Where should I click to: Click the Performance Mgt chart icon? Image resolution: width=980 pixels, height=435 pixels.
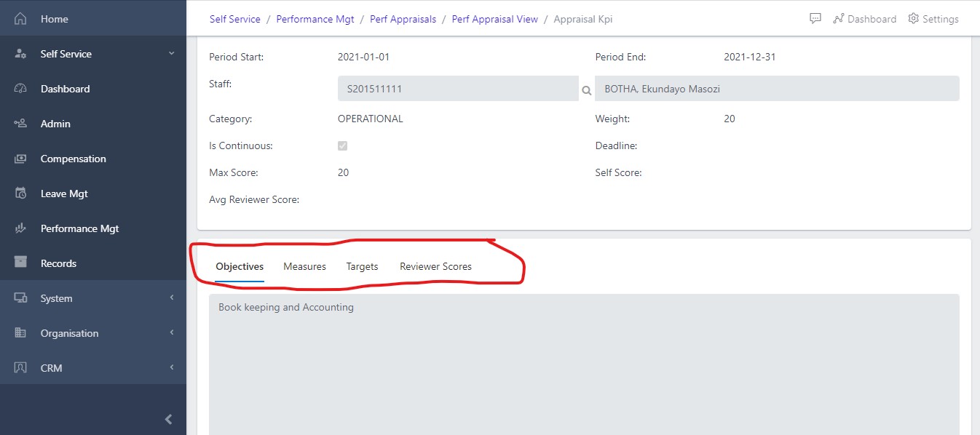tap(20, 228)
